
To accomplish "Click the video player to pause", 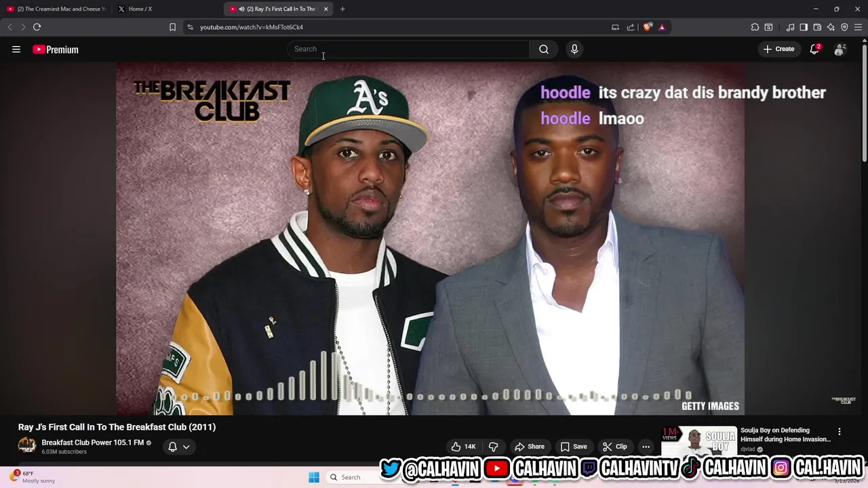I will click(430, 239).
